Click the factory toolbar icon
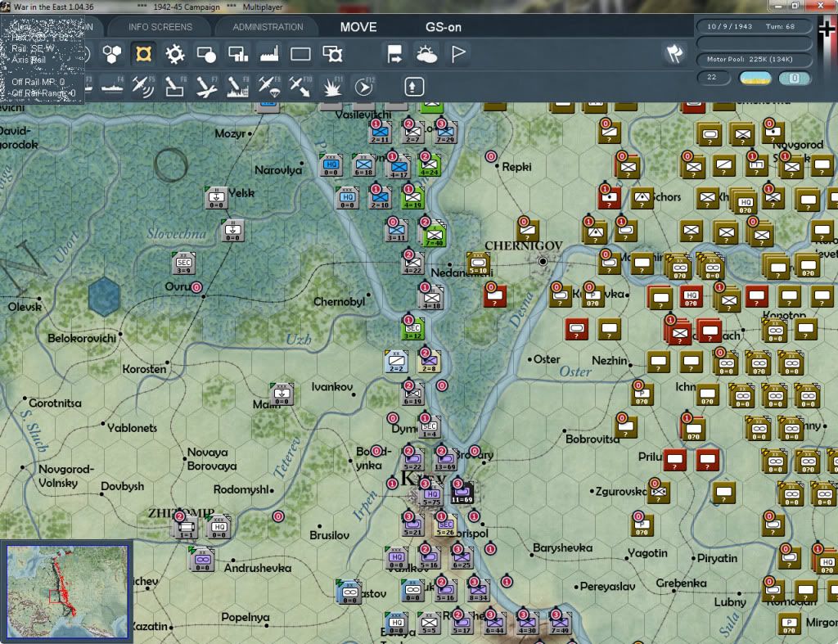This screenshot has width=838, height=644. (x=269, y=54)
